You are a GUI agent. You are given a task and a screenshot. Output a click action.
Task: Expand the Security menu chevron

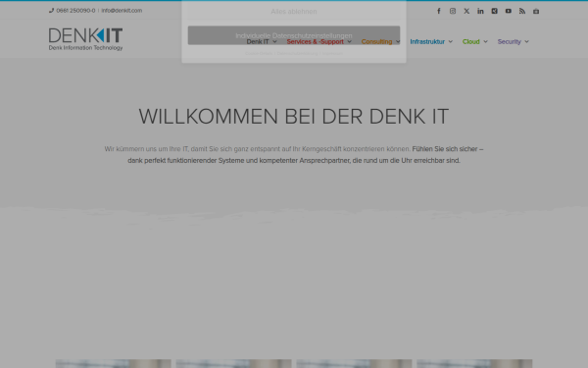coord(526,41)
